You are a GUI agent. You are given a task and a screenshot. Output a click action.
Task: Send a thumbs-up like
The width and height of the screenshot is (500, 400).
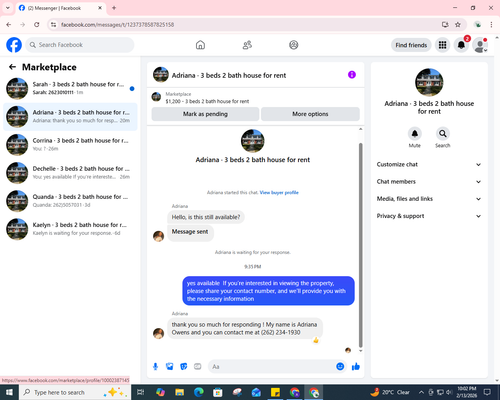(x=356, y=367)
